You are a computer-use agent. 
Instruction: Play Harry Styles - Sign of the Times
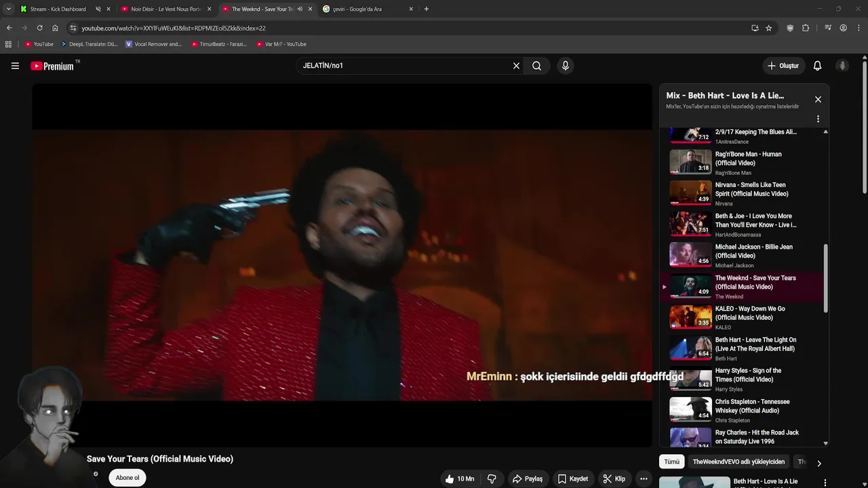743,380
